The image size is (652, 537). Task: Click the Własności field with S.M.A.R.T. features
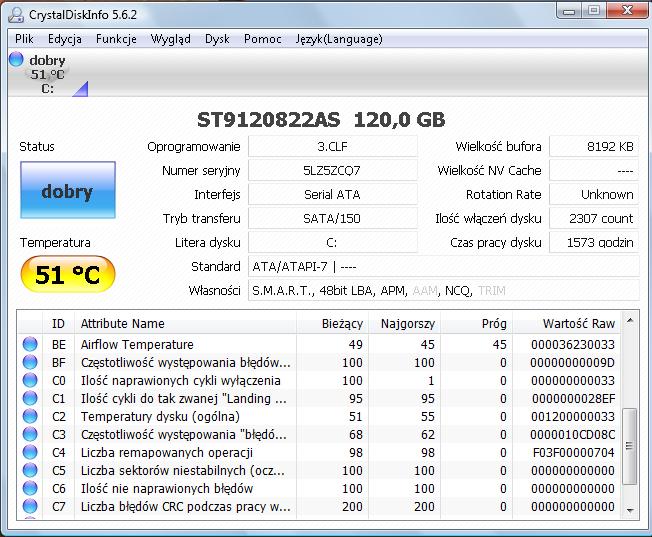[444, 290]
